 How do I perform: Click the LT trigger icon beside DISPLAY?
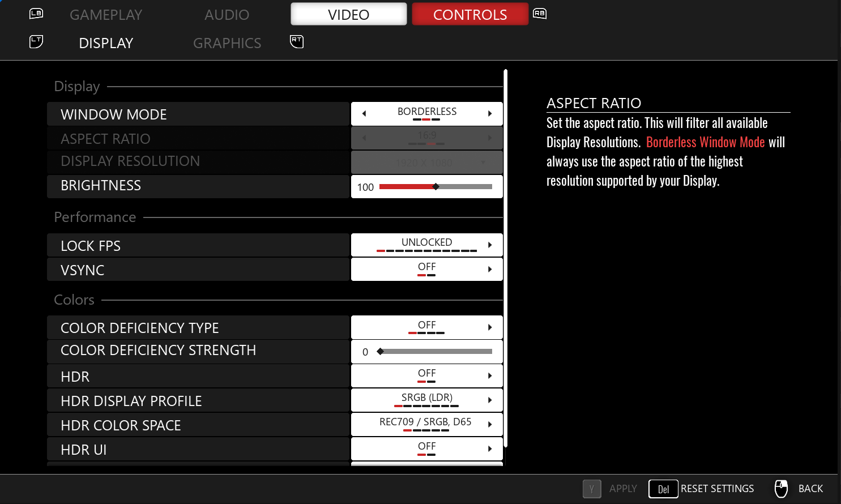pos(36,41)
